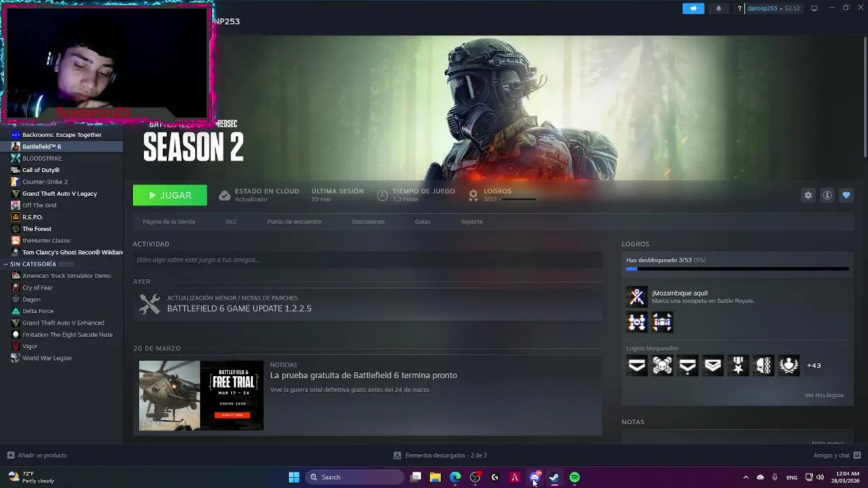Open Steam help question mark
This screenshot has width=868, height=488.
[739, 9]
